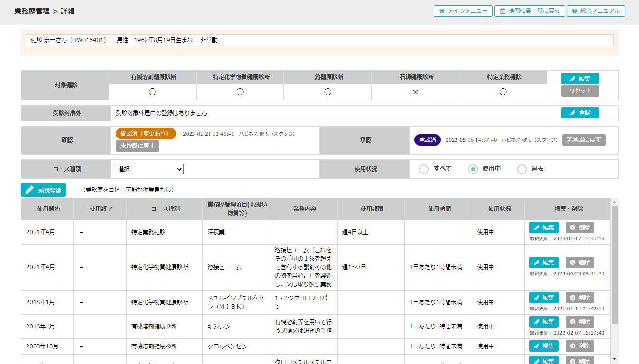The width and height of the screenshot is (639, 364).
Task: Click the table scrollbar up arrow
Action: [614, 202]
